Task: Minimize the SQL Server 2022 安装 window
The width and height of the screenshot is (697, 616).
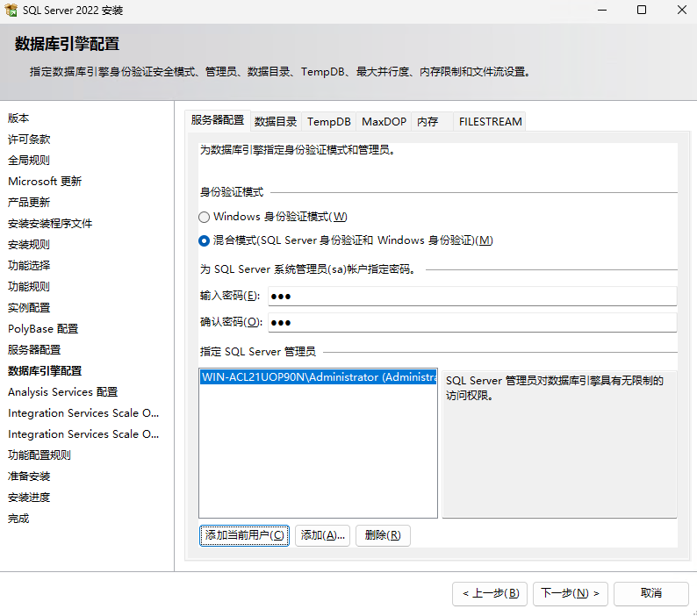Action: [x=602, y=10]
